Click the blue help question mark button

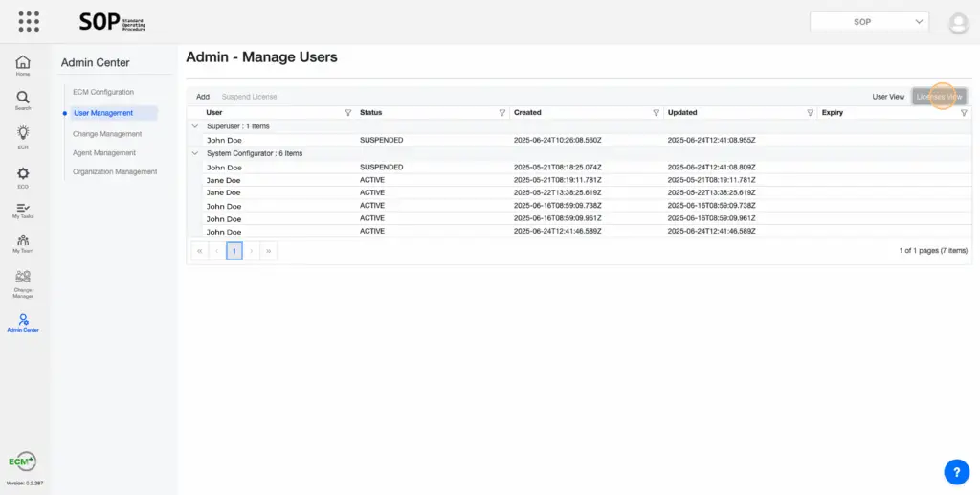click(956, 471)
